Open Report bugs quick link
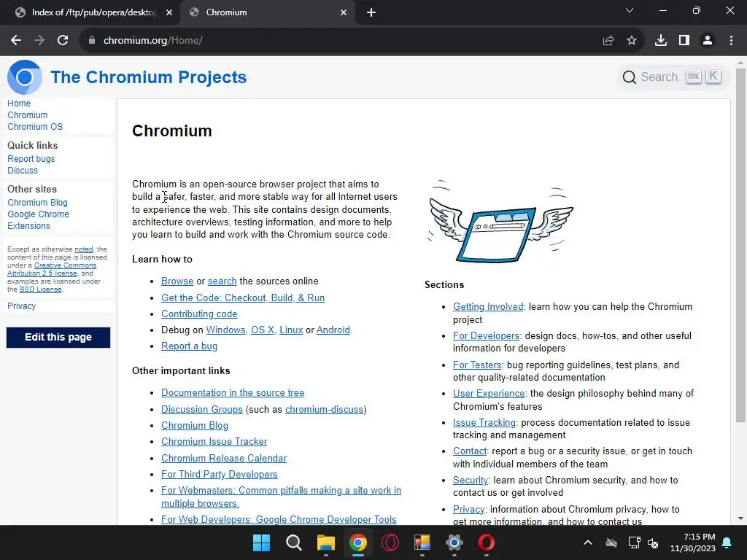747x560 pixels. click(x=31, y=158)
